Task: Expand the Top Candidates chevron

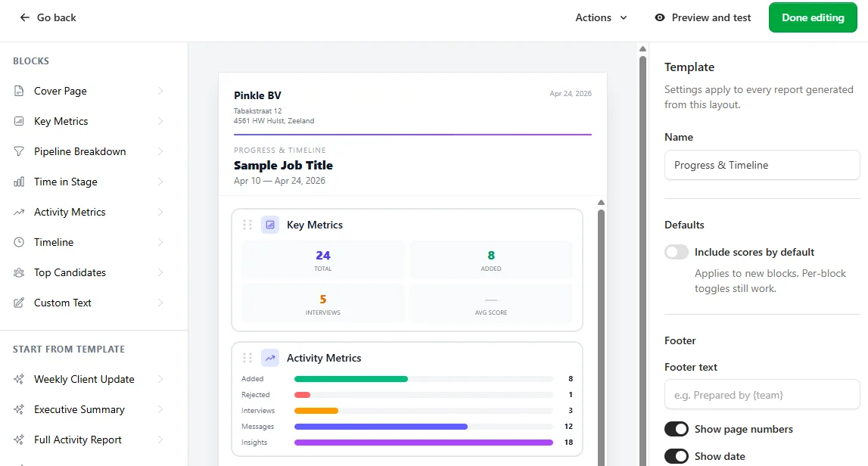Action: click(x=160, y=272)
